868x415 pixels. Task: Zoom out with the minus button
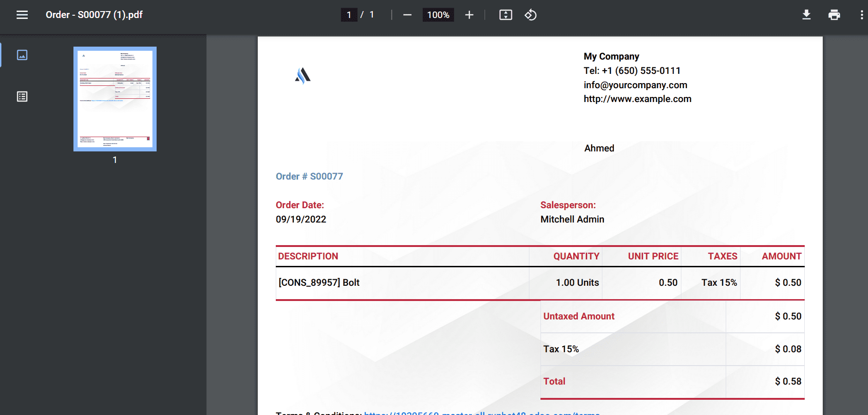407,15
